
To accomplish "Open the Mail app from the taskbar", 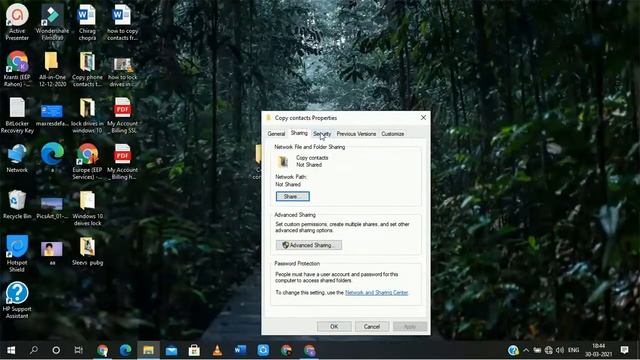I will point(171,350).
